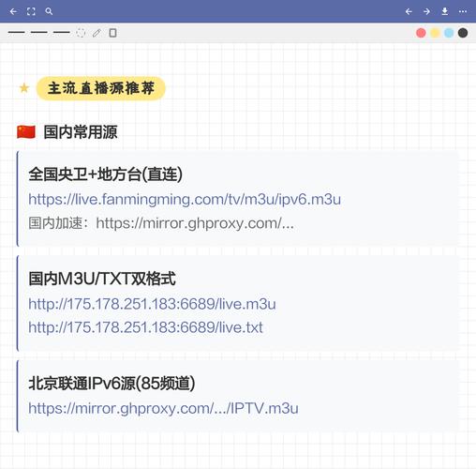Select the third line stroke in the toolbar
This screenshot has width=476, height=469.
62,32
